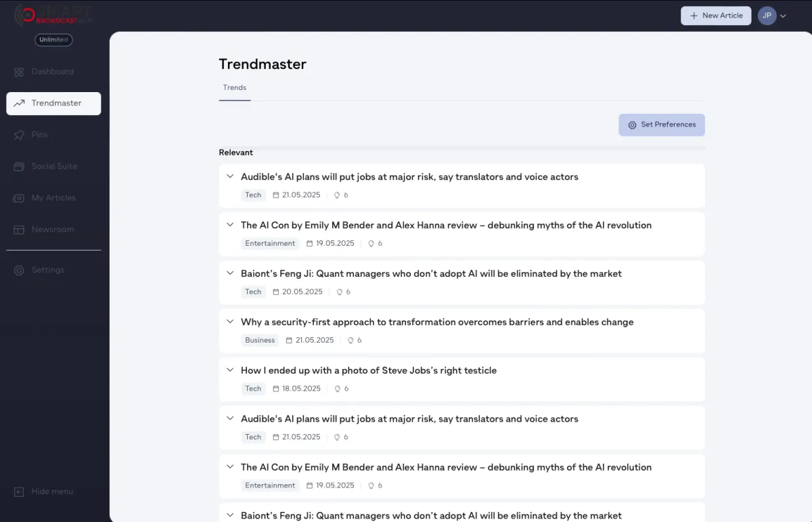The height and width of the screenshot is (522, 812).
Task: Switch to the Trends tab
Action: pyautogui.click(x=235, y=88)
